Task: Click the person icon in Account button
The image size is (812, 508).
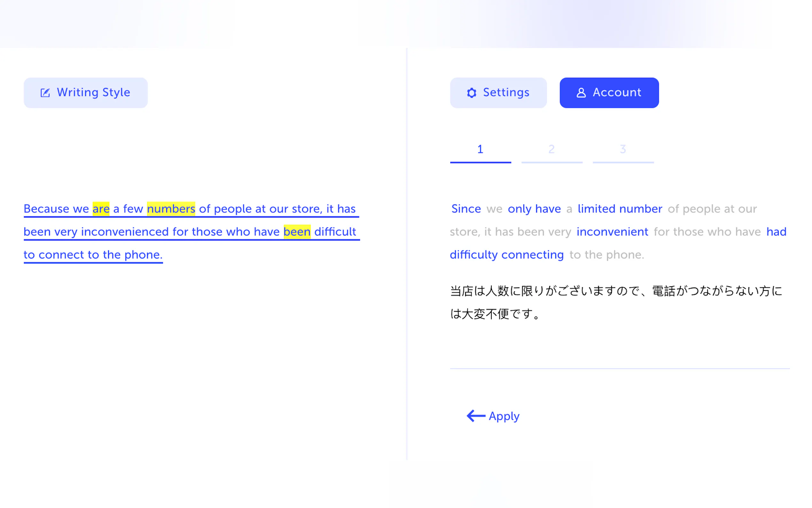Action: (x=581, y=93)
